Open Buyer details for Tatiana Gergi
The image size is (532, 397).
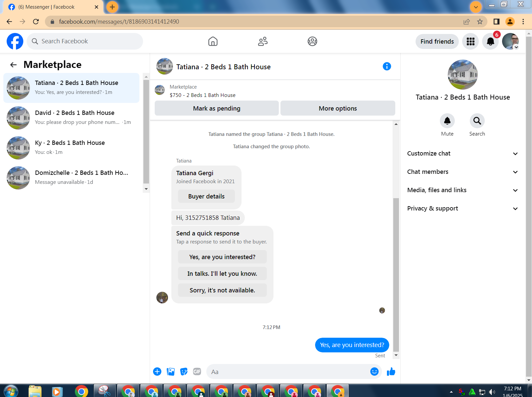pyautogui.click(x=206, y=196)
